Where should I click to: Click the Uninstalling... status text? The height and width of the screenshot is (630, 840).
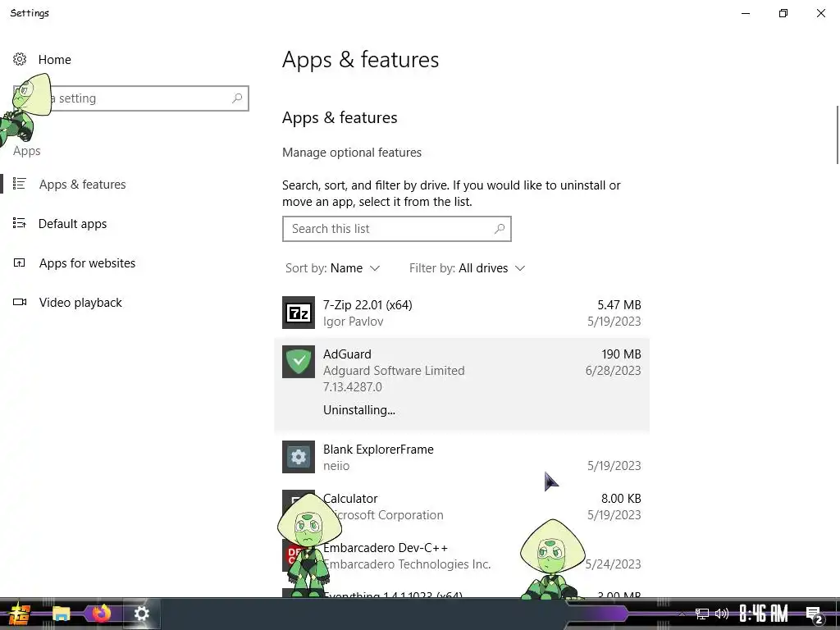[x=359, y=410]
